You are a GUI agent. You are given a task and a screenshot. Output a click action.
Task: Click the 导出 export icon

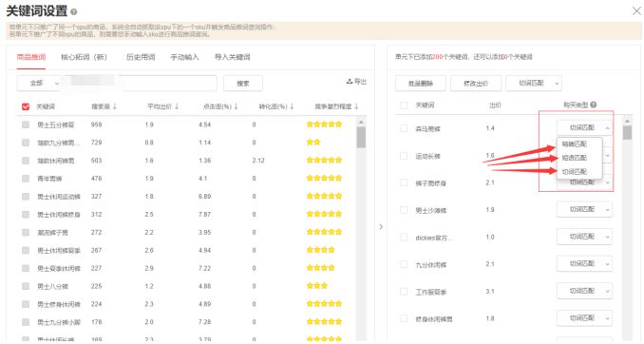(350, 82)
